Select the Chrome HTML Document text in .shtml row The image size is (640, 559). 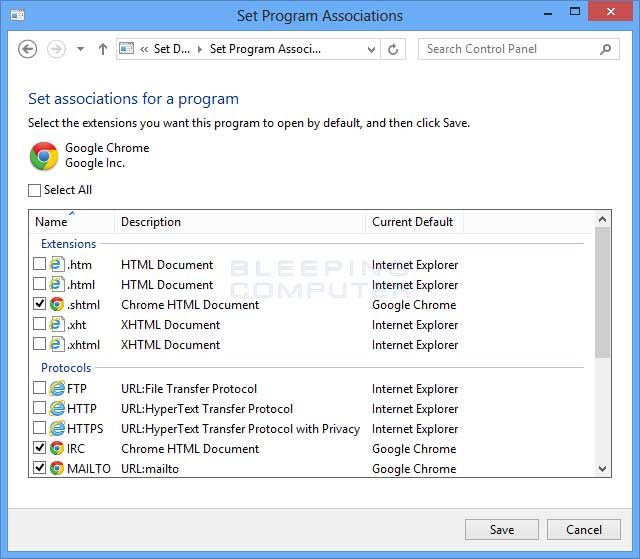click(190, 305)
